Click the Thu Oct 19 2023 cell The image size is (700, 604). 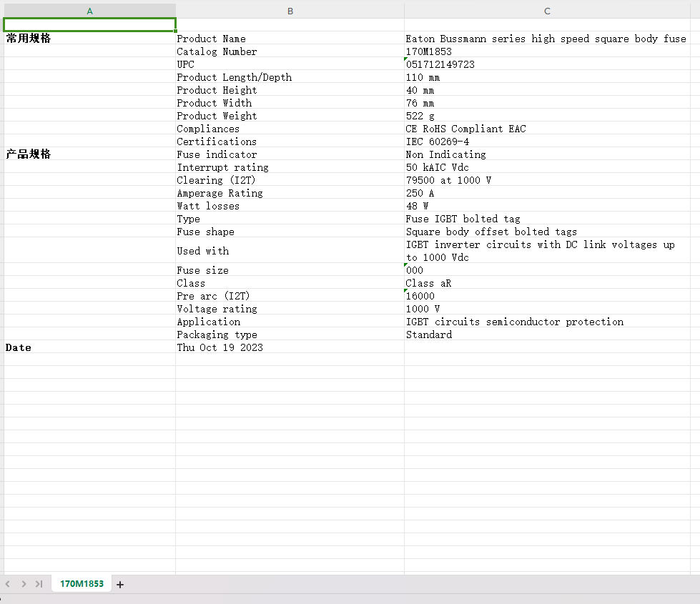290,347
